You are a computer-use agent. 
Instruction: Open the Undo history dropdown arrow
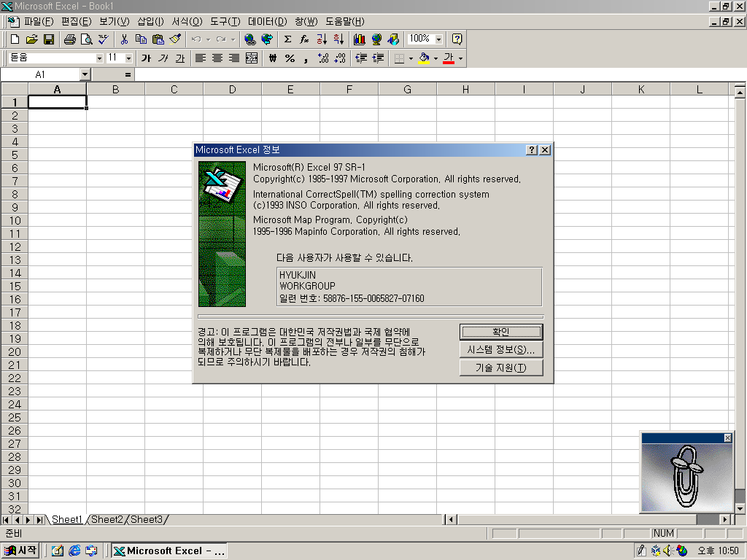pyautogui.click(x=208, y=39)
